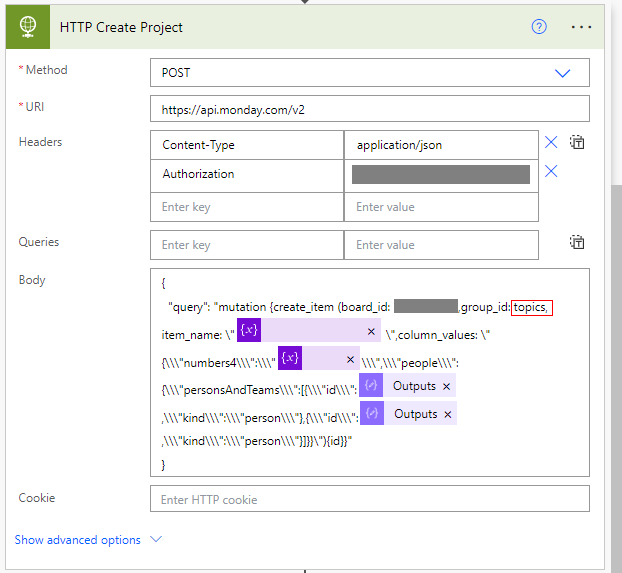Expand advanced options chevron
This screenshot has height=573, width=622.
click(x=156, y=539)
